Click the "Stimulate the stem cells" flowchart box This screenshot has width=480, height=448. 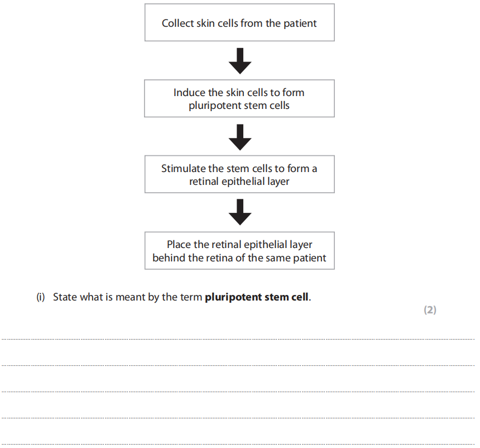point(239,174)
